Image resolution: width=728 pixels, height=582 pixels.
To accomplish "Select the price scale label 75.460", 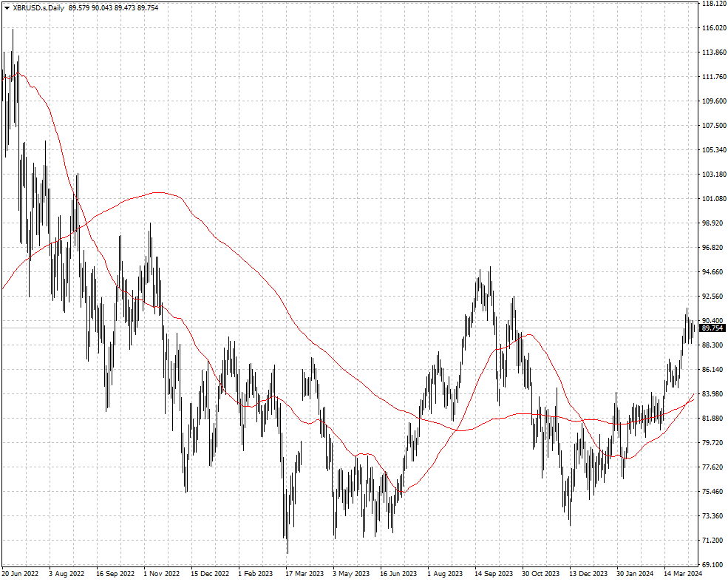I will [712, 491].
